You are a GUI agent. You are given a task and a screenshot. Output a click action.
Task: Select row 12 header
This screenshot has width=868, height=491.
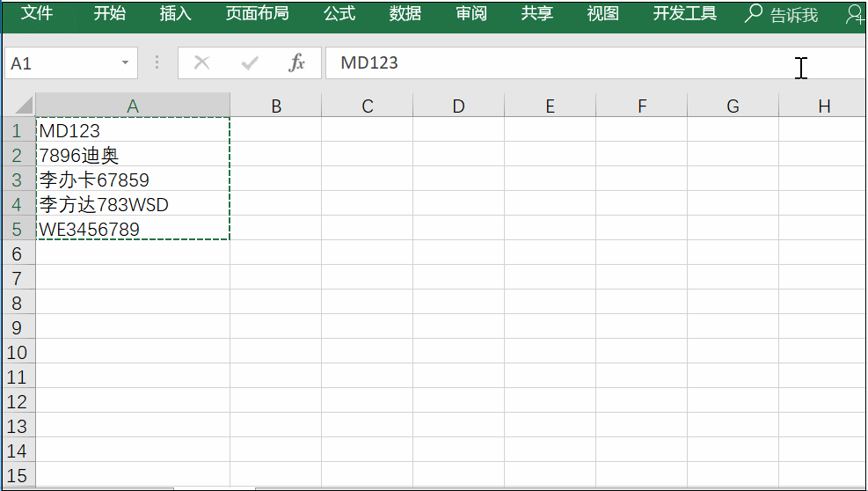point(18,401)
